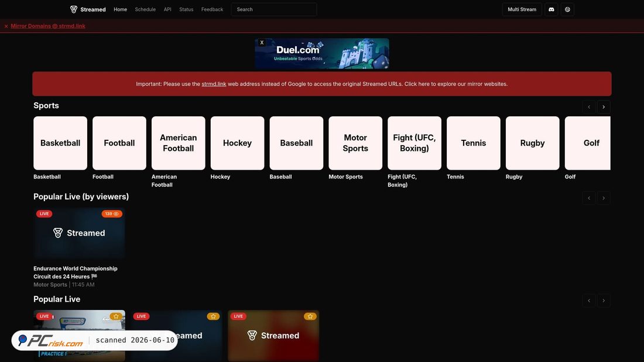Next arrow in Popular Live (by viewers)
Image resolution: width=644 pixels, height=362 pixels.
tap(604, 198)
